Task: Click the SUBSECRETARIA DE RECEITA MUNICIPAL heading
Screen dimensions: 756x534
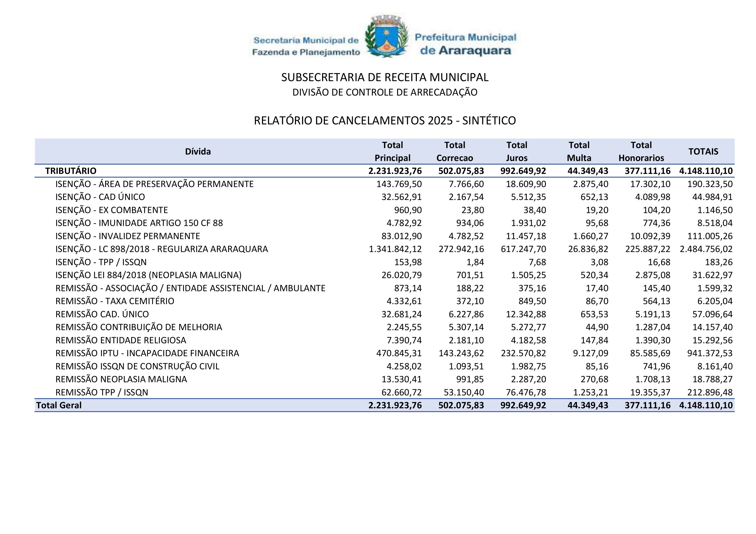Action: [x=385, y=77]
